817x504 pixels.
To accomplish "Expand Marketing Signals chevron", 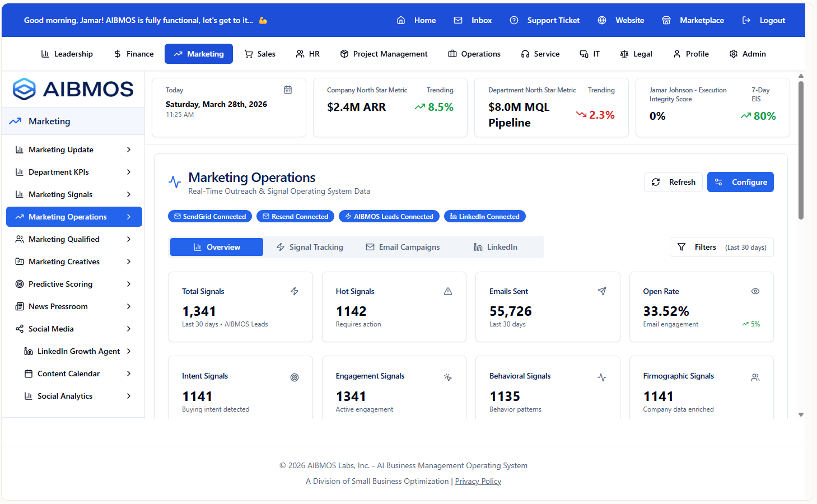I will tap(129, 194).
